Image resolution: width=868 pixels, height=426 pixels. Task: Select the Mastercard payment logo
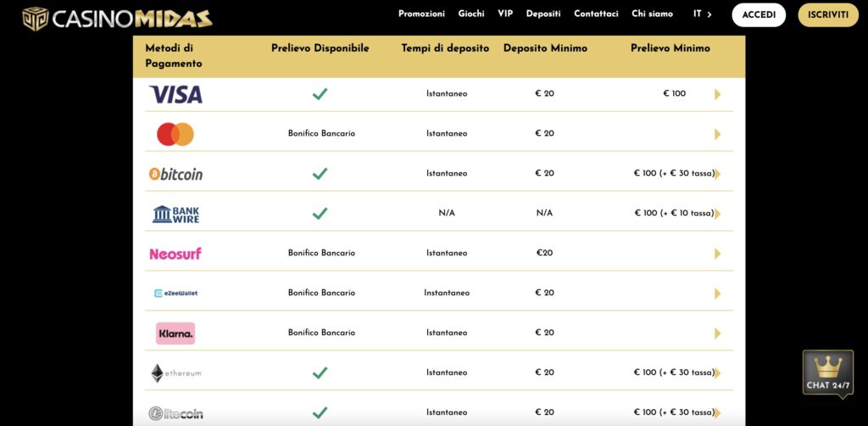tap(175, 134)
